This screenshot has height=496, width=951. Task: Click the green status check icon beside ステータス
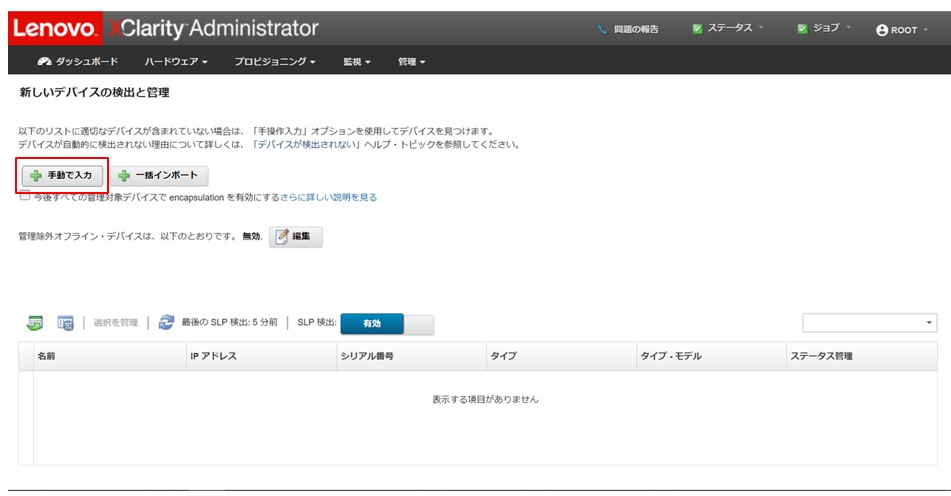[697, 29]
